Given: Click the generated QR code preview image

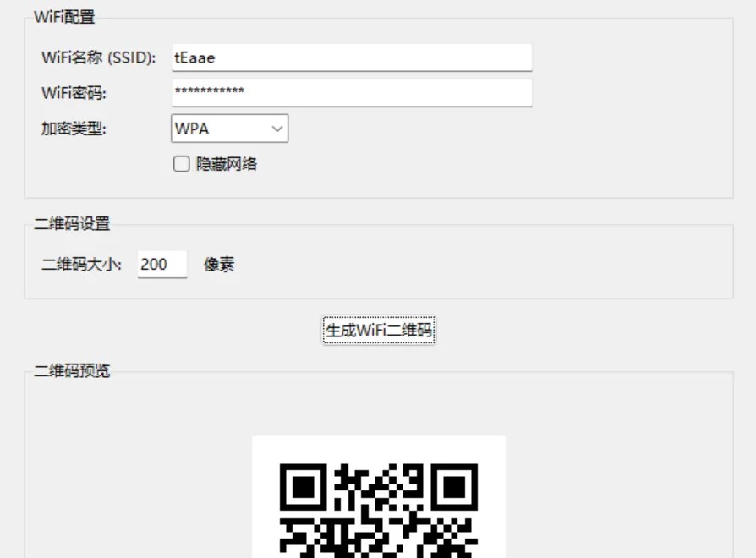Looking at the screenshot, I should [379, 497].
